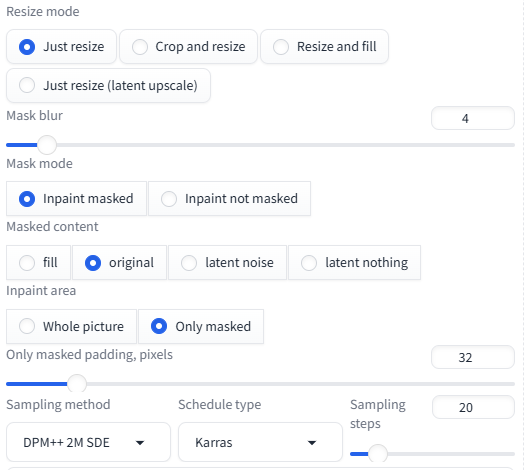Click the Masked content label
527x470 pixels.
tap(52, 227)
